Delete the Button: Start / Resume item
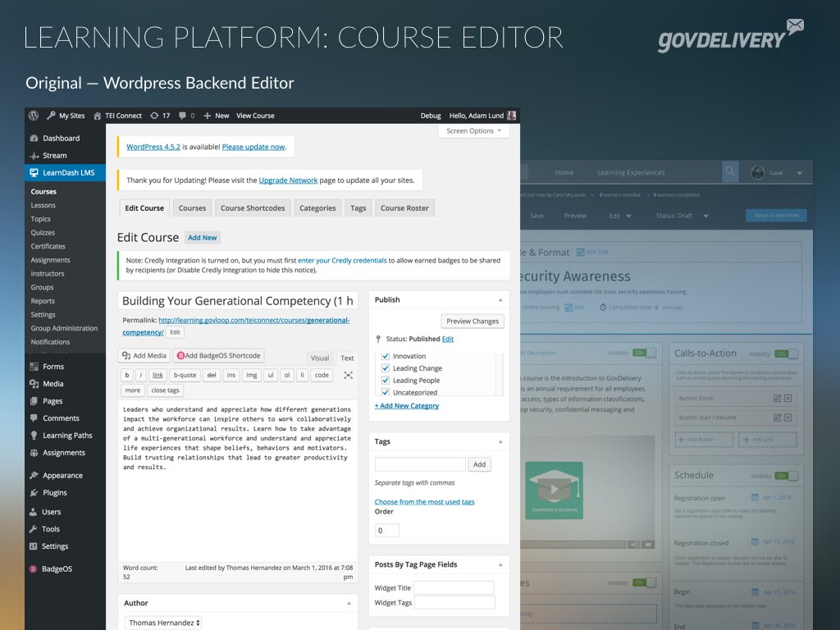Image resolution: width=840 pixels, height=630 pixels. (x=787, y=418)
